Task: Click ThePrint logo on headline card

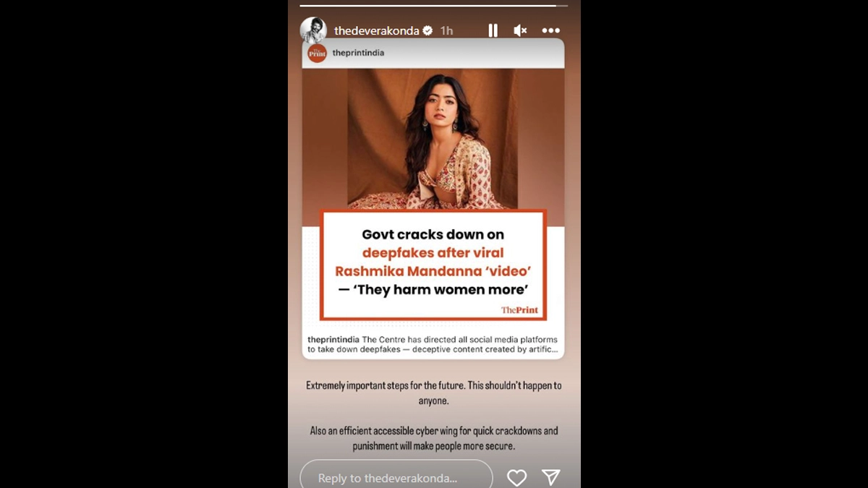Action: 520,309
